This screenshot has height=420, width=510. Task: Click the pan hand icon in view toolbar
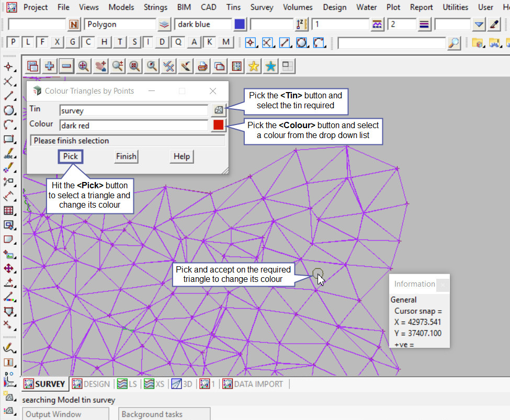coord(100,66)
